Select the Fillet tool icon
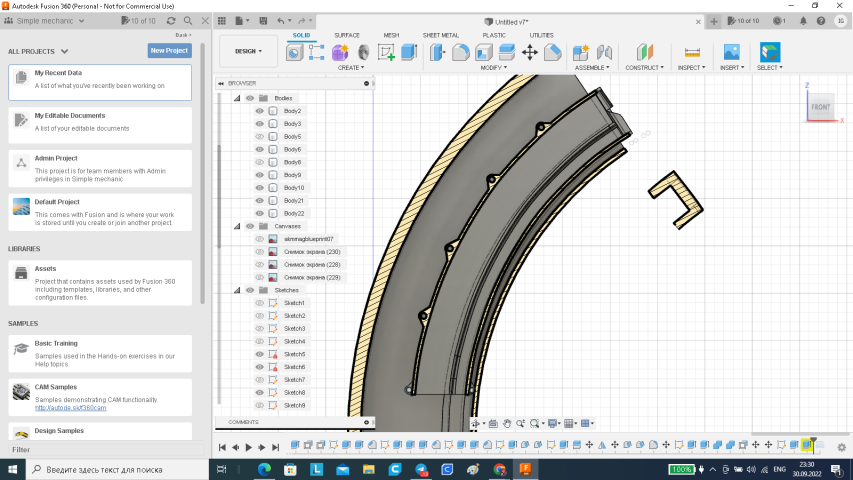 point(460,52)
